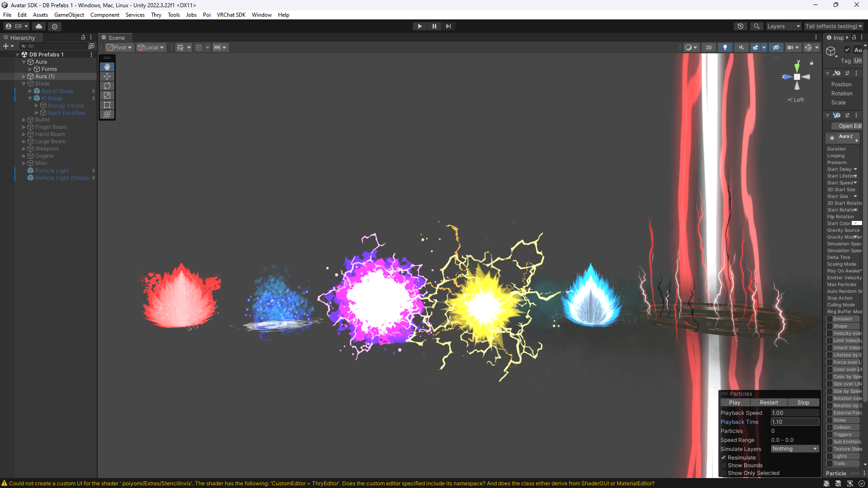
Task: Open Simulate Layers Nothing dropdown
Action: (x=795, y=449)
